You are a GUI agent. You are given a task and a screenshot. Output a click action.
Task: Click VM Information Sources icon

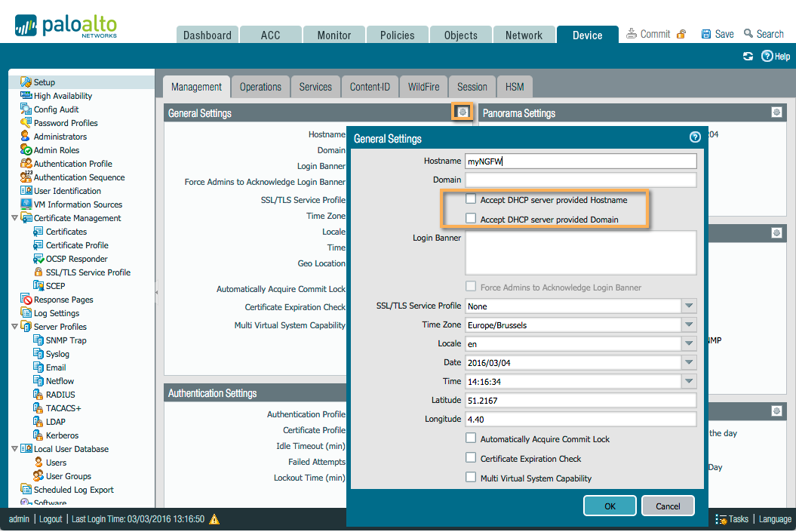(26, 204)
